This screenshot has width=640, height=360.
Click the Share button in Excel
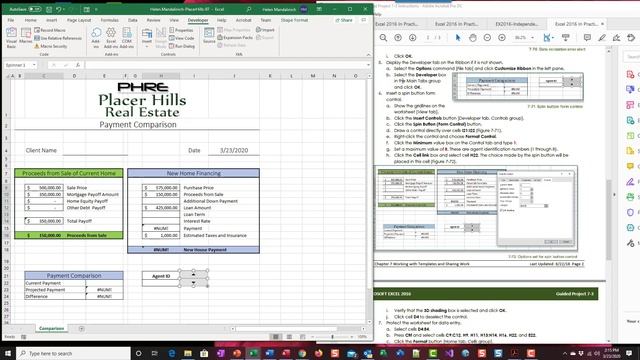(344, 20)
